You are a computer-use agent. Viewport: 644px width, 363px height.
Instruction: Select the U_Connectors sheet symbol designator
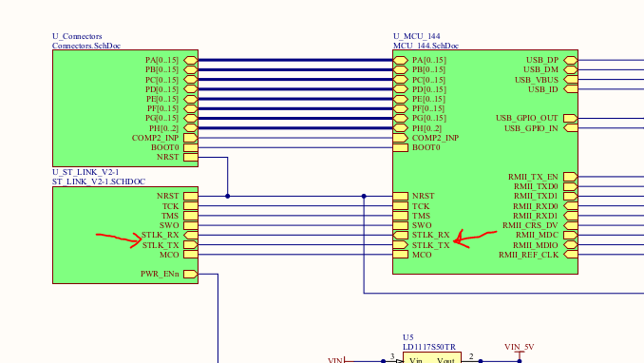[77, 36]
